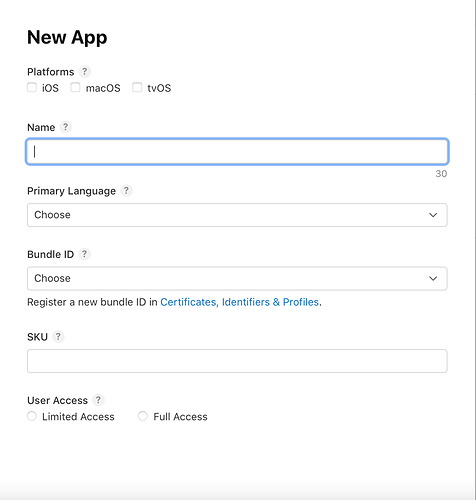Open the Primary Language dropdown
Viewport: 476px width, 500px height.
pyautogui.click(x=237, y=215)
